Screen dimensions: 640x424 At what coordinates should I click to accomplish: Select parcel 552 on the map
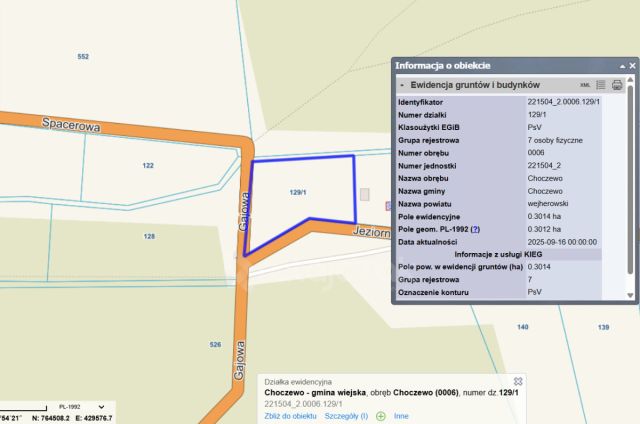(83, 56)
